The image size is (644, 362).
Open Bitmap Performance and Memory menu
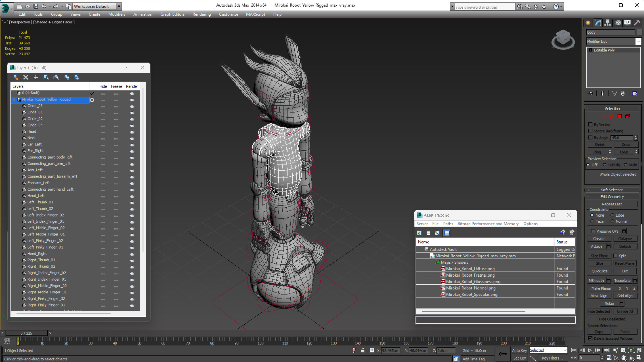click(x=488, y=224)
